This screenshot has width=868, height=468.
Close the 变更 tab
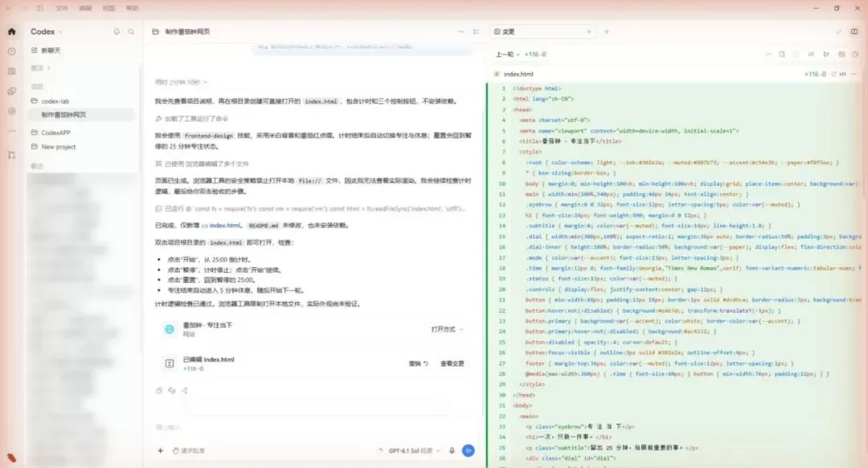[x=589, y=31]
